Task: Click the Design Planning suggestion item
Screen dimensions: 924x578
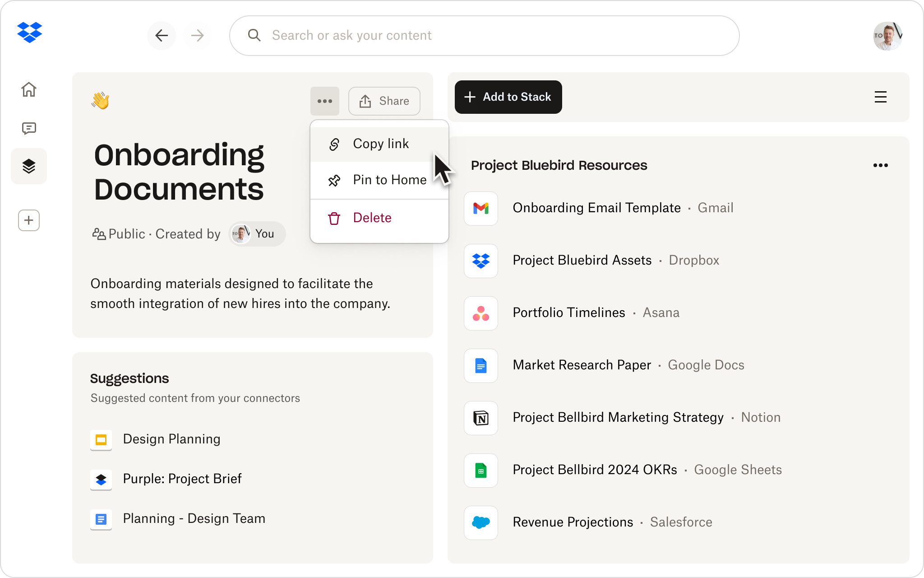Action: pyautogui.click(x=171, y=438)
